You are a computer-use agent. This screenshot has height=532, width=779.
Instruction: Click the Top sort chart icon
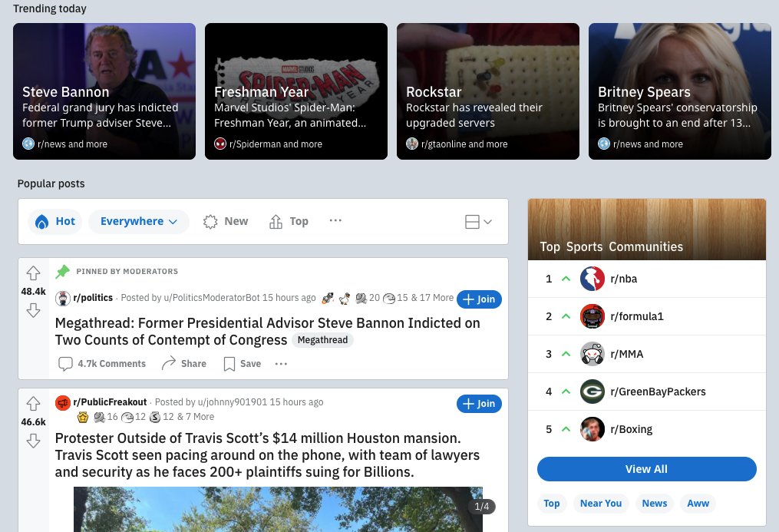[276, 222]
